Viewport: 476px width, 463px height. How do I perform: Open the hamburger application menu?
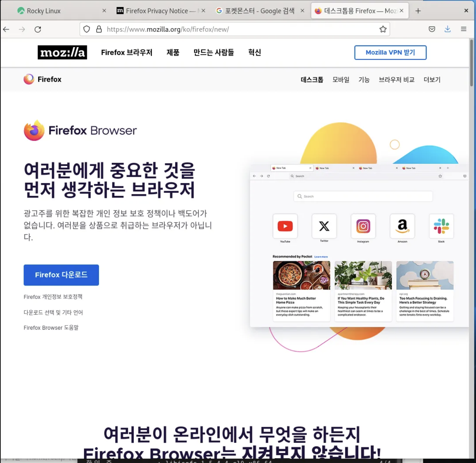coord(464,29)
